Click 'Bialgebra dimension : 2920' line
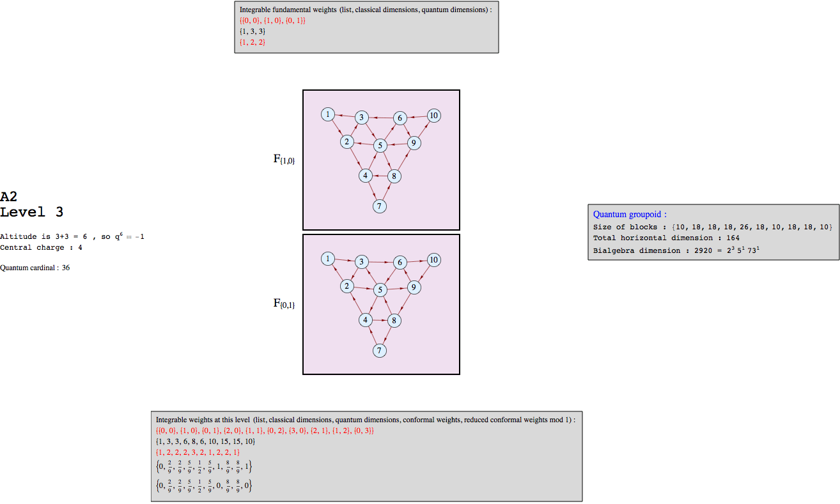The image size is (840, 504). tap(676, 250)
